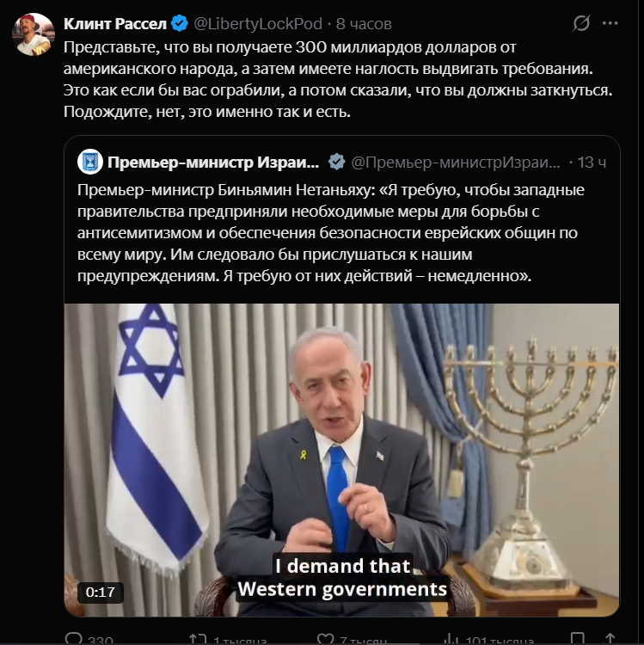Open the quoted Netanyahu statement text
The image size is (644, 645).
[x=331, y=233]
